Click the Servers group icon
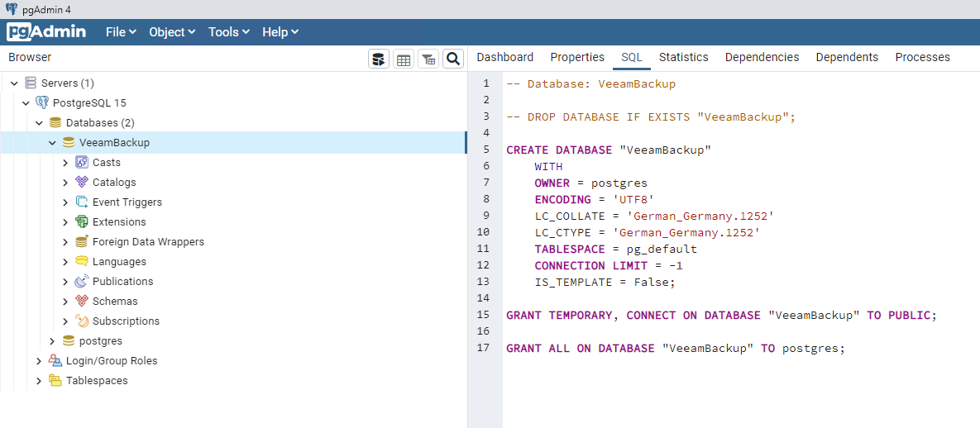 coord(31,83)
